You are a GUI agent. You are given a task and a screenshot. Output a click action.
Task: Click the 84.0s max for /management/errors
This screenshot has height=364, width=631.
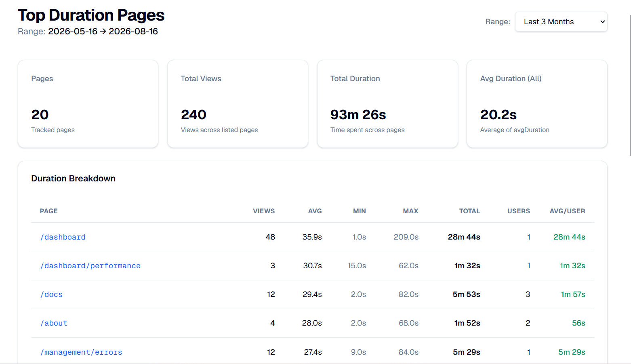pyautogui.click(x=408, y=352)
